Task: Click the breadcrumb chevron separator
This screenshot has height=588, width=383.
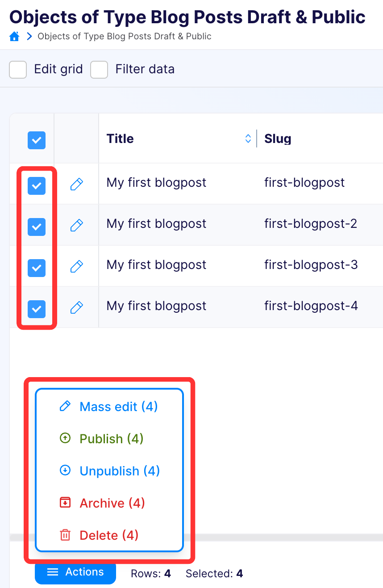Action: click(29, 37)
